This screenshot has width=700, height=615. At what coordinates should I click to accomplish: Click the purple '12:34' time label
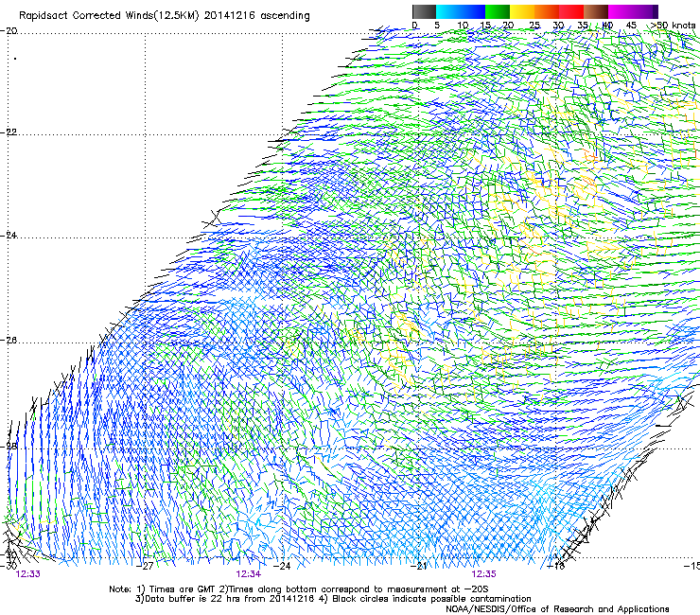(x=248, y=574)
